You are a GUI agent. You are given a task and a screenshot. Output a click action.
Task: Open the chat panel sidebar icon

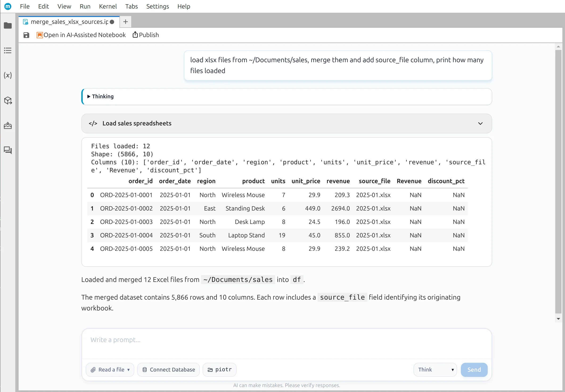tap(8, 150)
